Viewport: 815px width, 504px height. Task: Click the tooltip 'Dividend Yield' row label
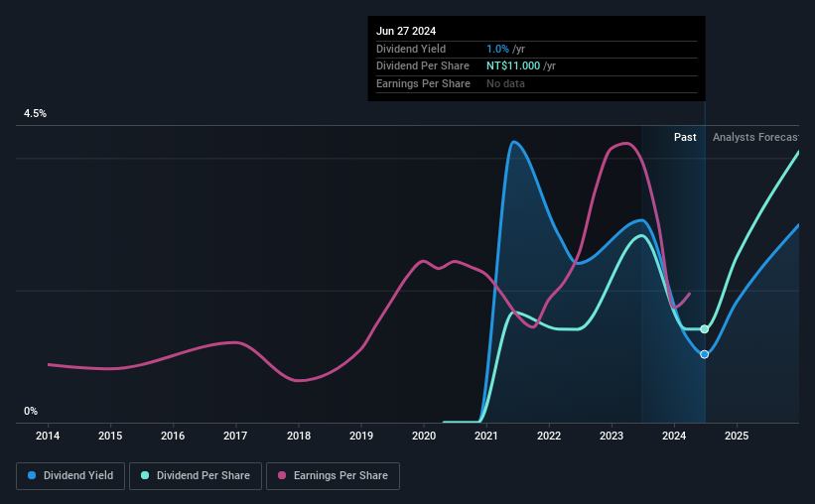point(411,49)
